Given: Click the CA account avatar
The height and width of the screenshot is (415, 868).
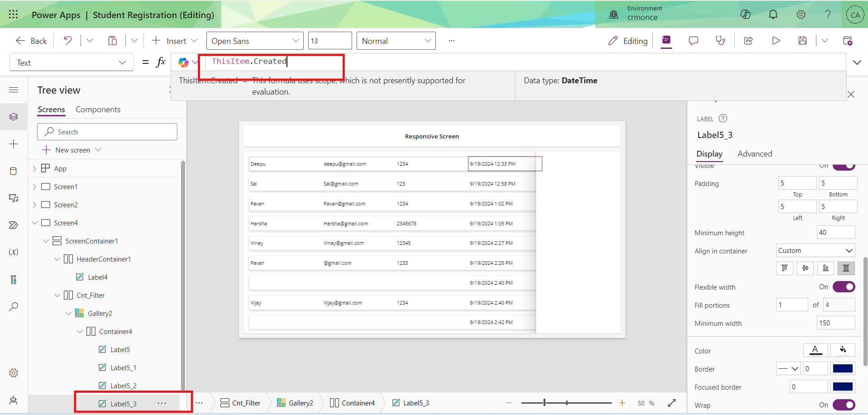Looking at the screenshot, I should pyautogui.click(x=855, y=14).
